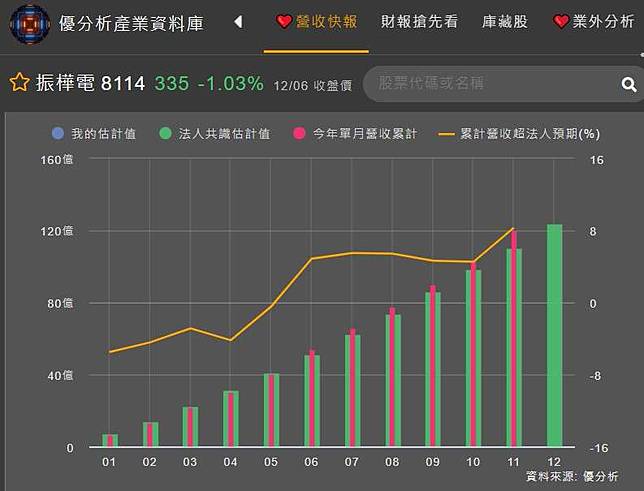Click the 優分析產業資料庫 title link
This screenshot has height=491, width=644.
pyautogui.click(x=131, y=23)
